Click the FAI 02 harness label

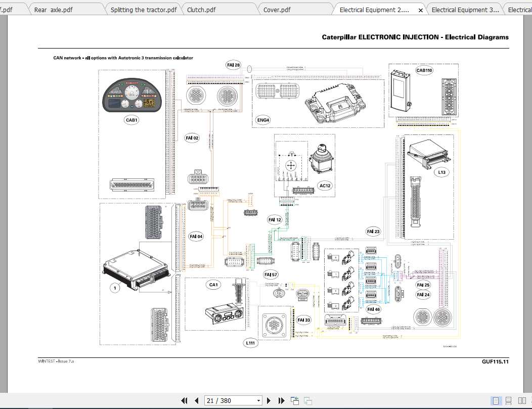[192, 138]
